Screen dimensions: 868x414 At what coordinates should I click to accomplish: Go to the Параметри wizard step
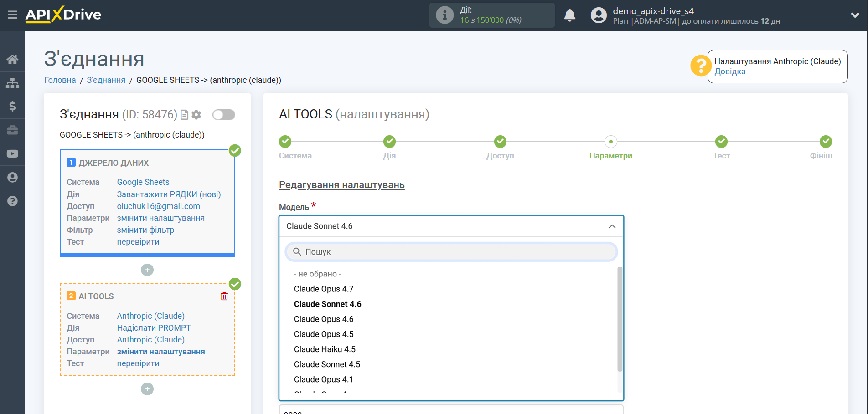pyautogui.click(x=611, y=142)
